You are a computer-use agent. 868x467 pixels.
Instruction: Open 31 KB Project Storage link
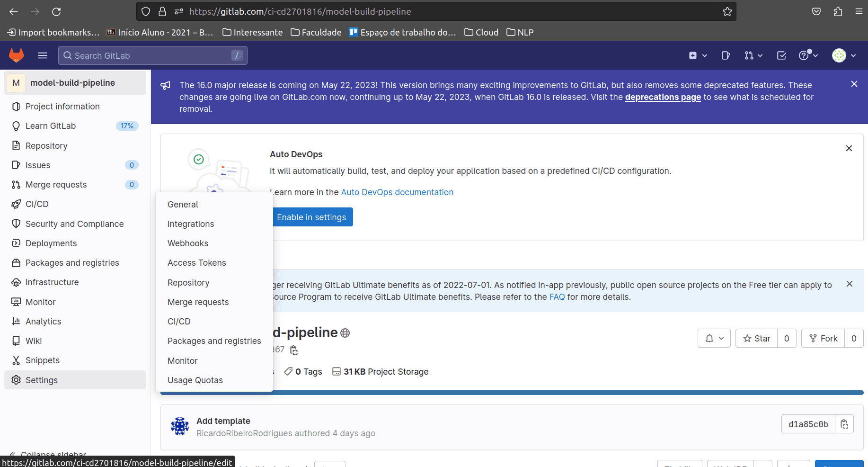(x=381, y=372)
